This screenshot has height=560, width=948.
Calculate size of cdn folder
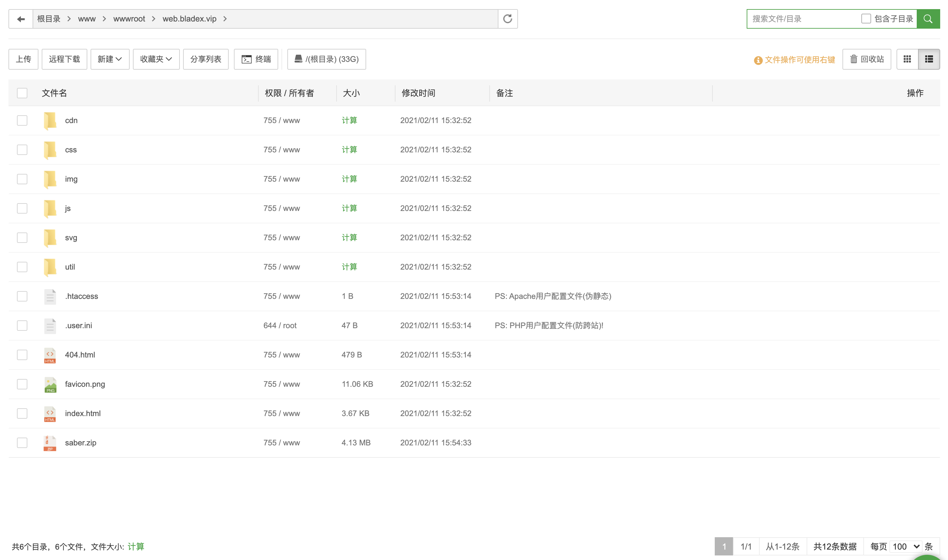(349, 120)
